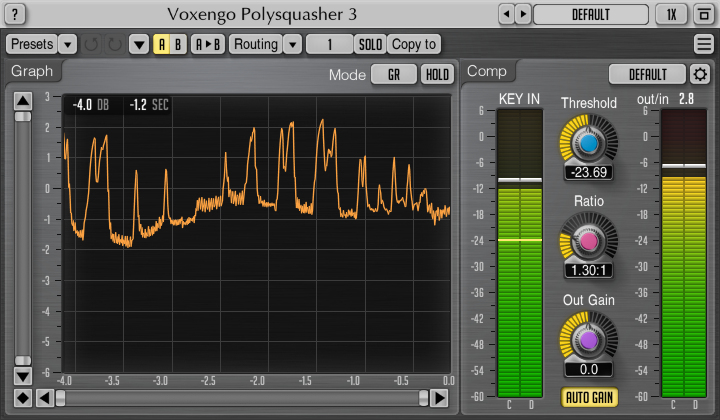The height and width of the screenshot is (420, 720).
Task: Open the hamburger main menu
Action: pyautogui.click(x=703, y=45)
